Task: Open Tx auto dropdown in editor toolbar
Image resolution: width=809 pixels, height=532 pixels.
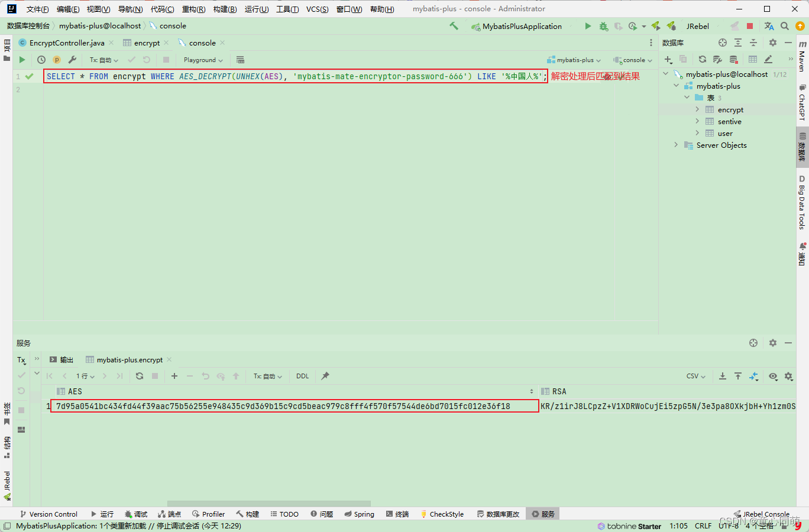Action: coord(104,60)
